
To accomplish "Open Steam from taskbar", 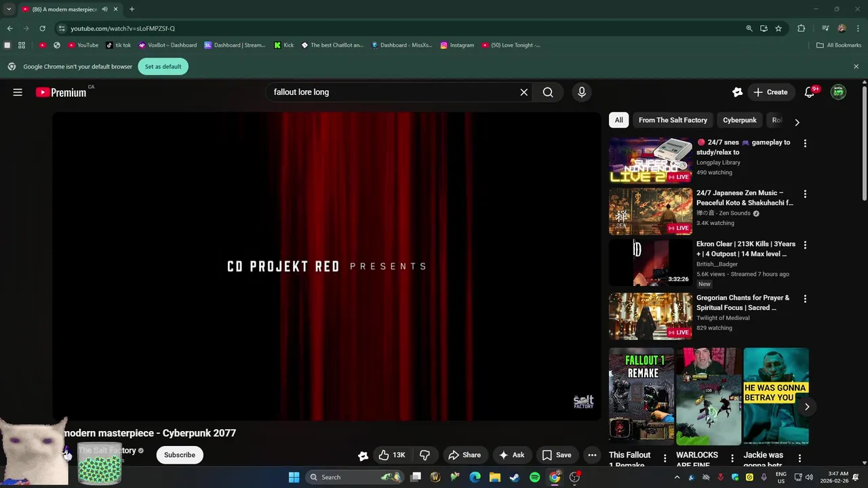I will click(515, 477).
